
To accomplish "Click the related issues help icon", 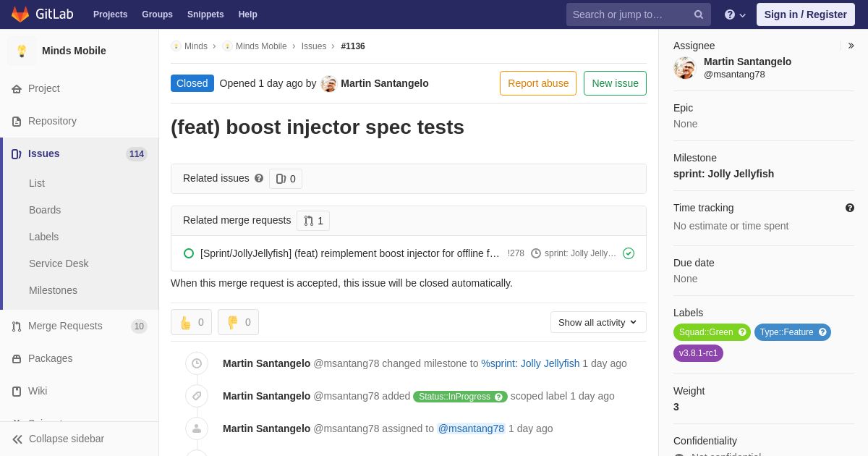I will click(259, 178).
